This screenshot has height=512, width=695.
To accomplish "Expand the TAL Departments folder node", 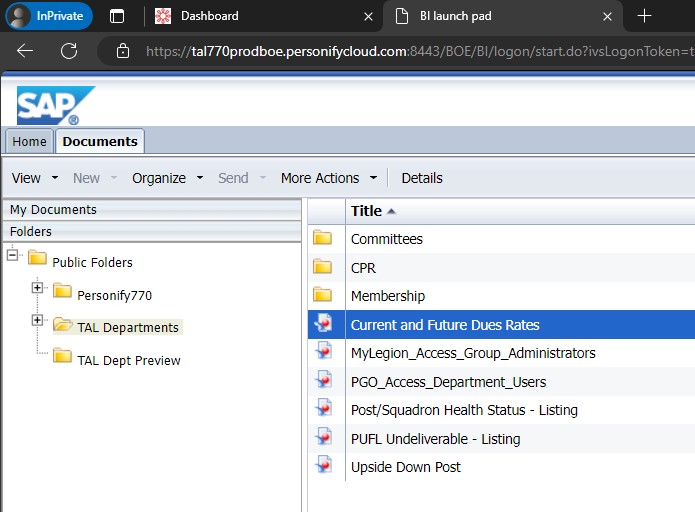I will [x=37, y=320].
